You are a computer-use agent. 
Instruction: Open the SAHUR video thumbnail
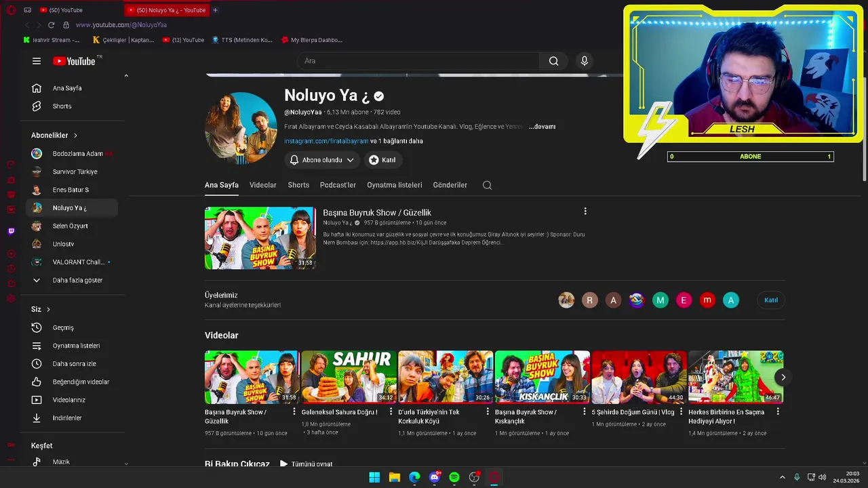(349, 377)
